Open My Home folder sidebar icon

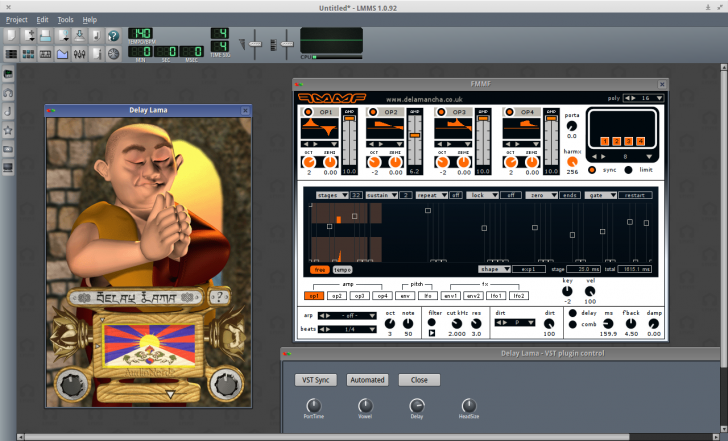8,149
